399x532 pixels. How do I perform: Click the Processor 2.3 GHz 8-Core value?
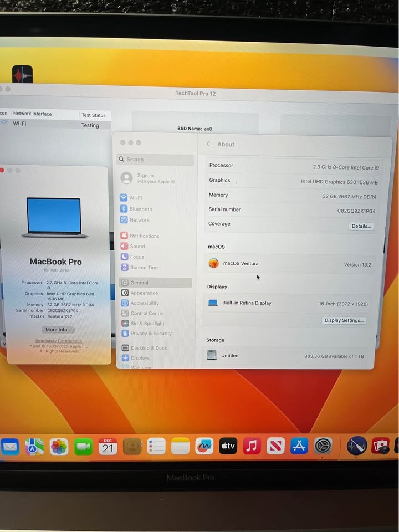346,167
